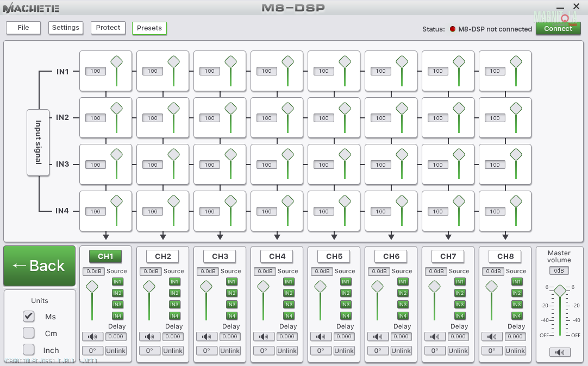Select Cm as delay units
Screen dimensions: 588x366
click(x=28, y=333)
